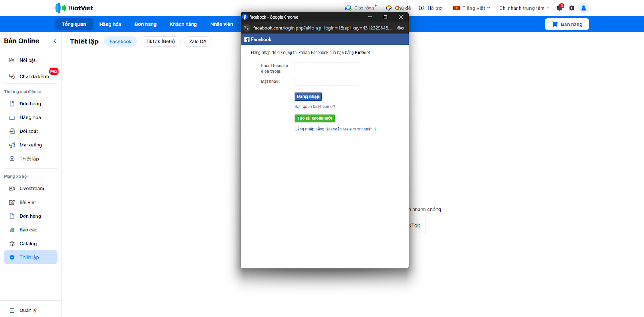Click the Livestream camera icon
The height and width of the screenshot is (317, 644).
[12, 189]
